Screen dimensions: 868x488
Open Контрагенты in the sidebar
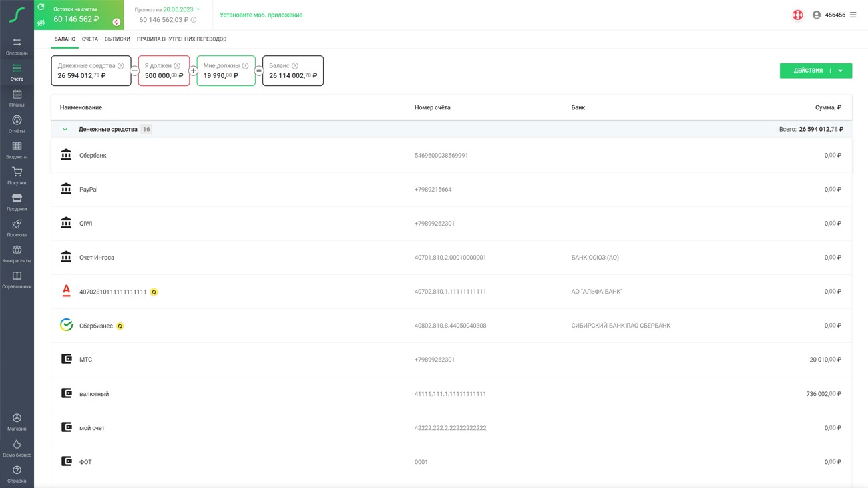click(x=17, y=254)
